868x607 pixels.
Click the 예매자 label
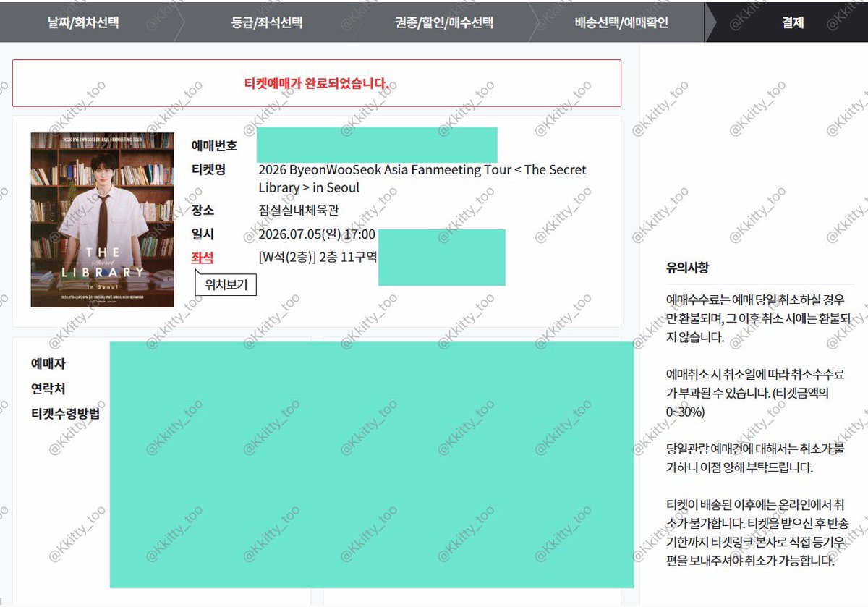(48, 364)
